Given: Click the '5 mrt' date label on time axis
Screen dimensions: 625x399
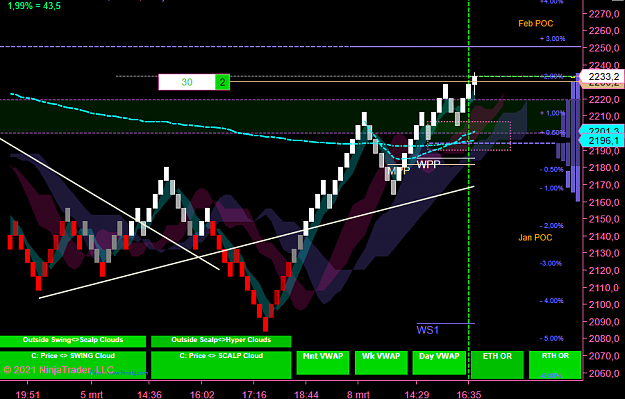Looking at the screenshot, I should [x=92, y=395].
